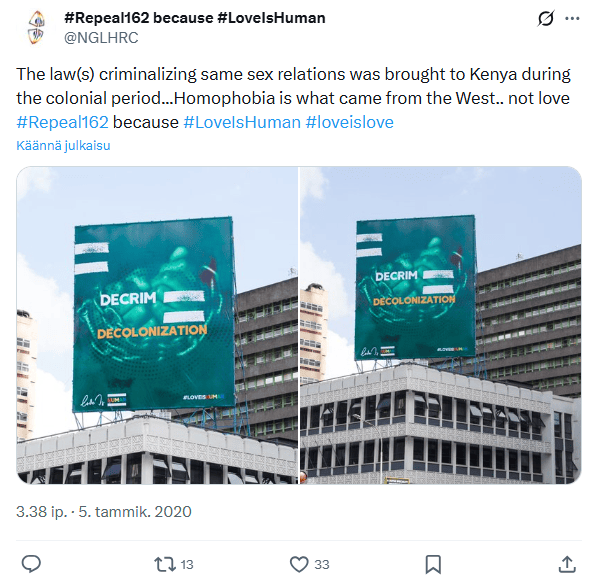Open the right billboard photo
The height and width of the screenshot is (587, 597).
[x=441, y=325]
